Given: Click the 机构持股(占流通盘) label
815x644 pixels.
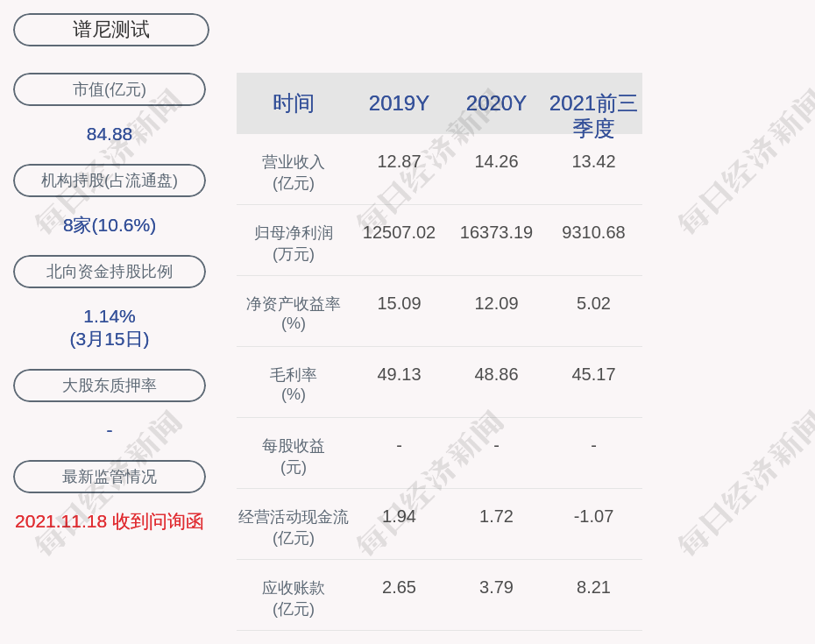Looking at the screenshot, I should click(x=110, y=180).
